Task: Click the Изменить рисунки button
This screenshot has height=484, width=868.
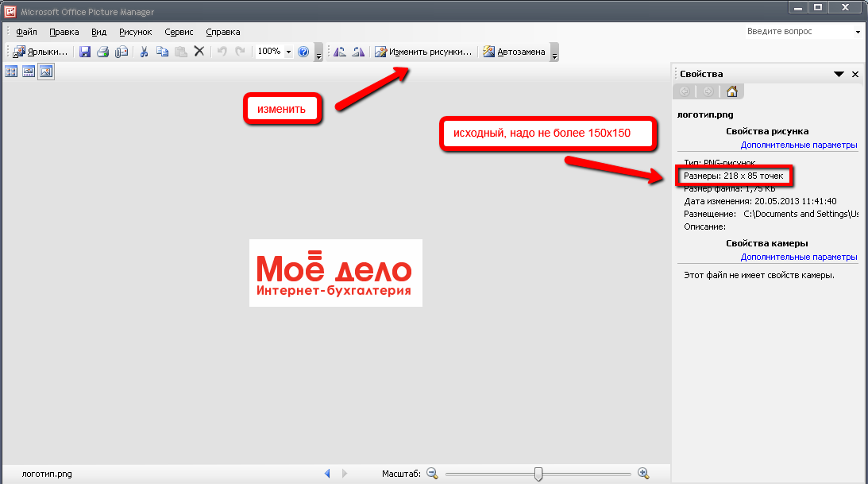Action: (423, 52)
